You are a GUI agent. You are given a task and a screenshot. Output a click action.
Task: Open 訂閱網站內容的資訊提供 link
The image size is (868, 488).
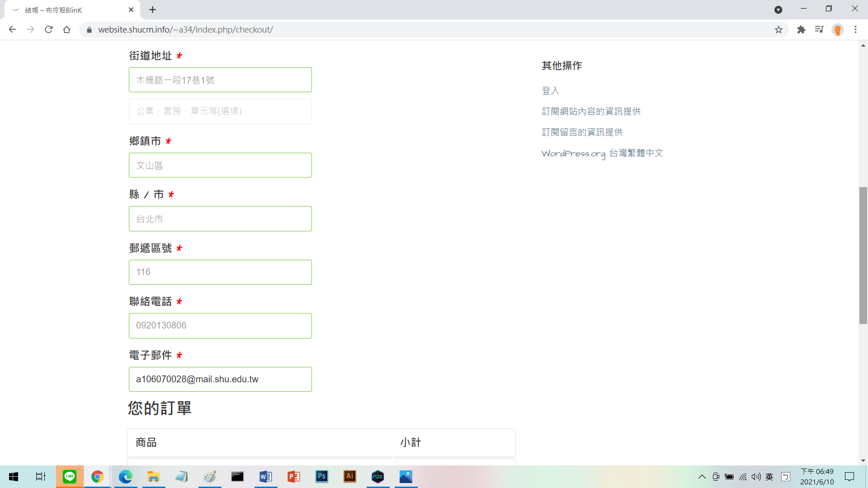click(x=591, y=111)
